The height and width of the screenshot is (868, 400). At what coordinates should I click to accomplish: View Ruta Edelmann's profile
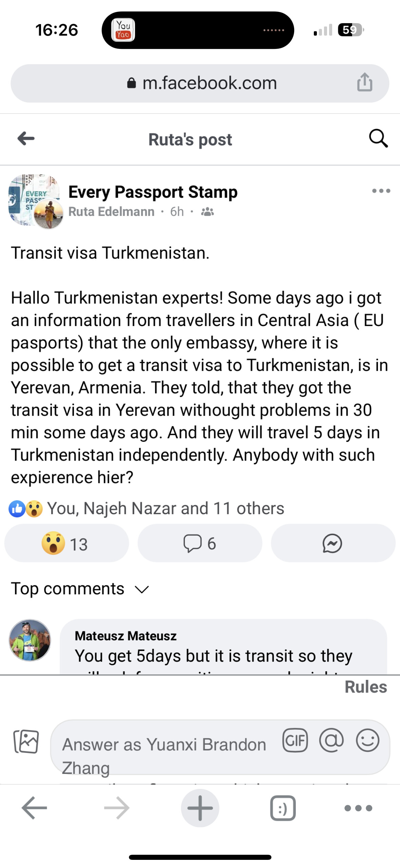click(111, 212)
